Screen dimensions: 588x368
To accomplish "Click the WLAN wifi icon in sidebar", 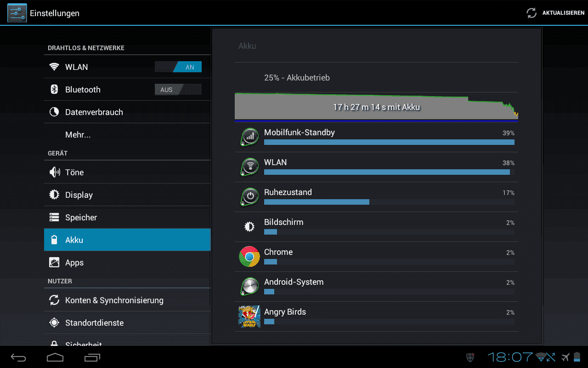I will [x=54, y=67].
